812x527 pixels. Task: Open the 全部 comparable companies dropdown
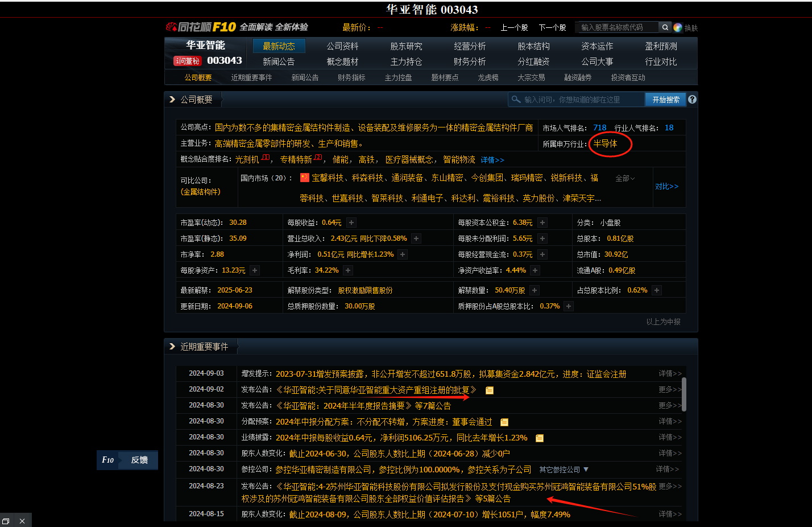click(x=625, y=178)
